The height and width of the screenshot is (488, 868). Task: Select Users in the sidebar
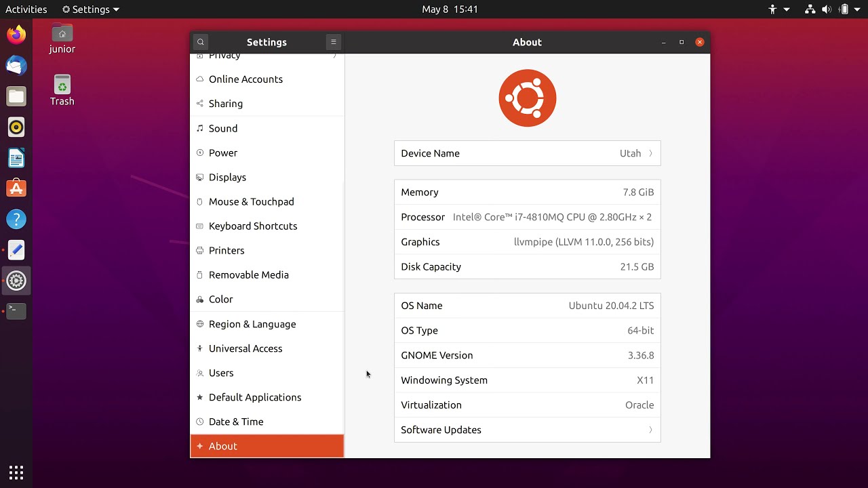pyautogui.click(x=267, y=373)
